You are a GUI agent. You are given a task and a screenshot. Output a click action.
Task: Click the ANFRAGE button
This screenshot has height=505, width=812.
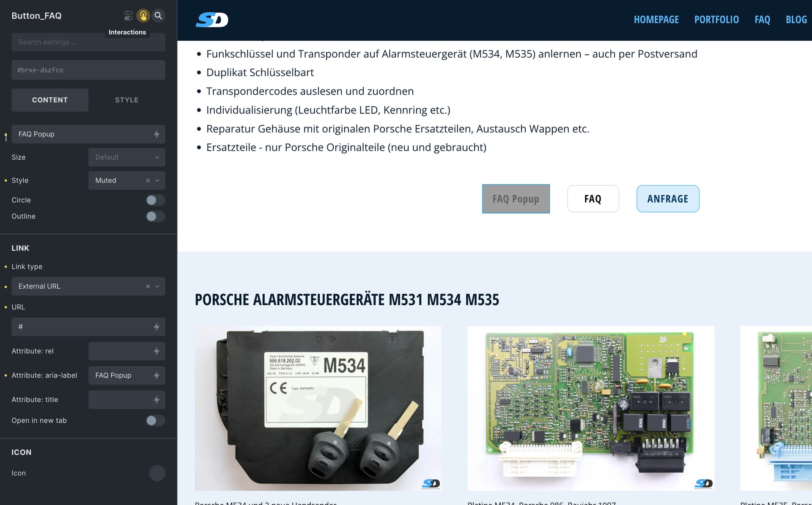tap(668, 199)
